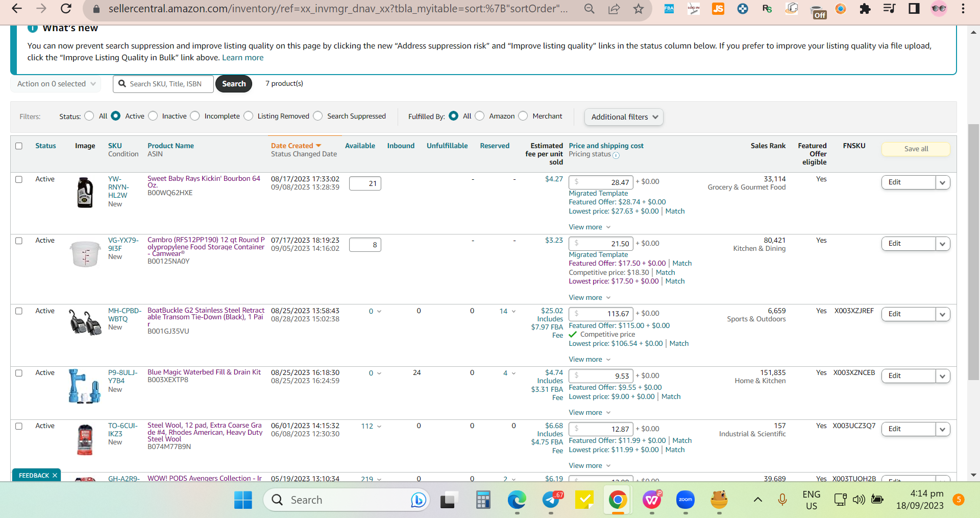Click the Pricing status info icon
980x518 pixels.
click(x=616, y=155)
